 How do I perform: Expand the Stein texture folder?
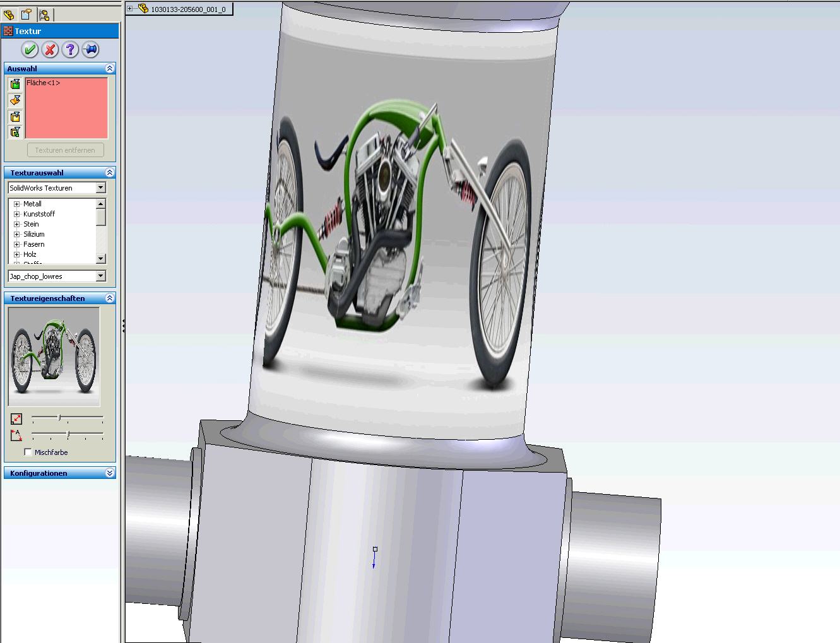(17, 224)
